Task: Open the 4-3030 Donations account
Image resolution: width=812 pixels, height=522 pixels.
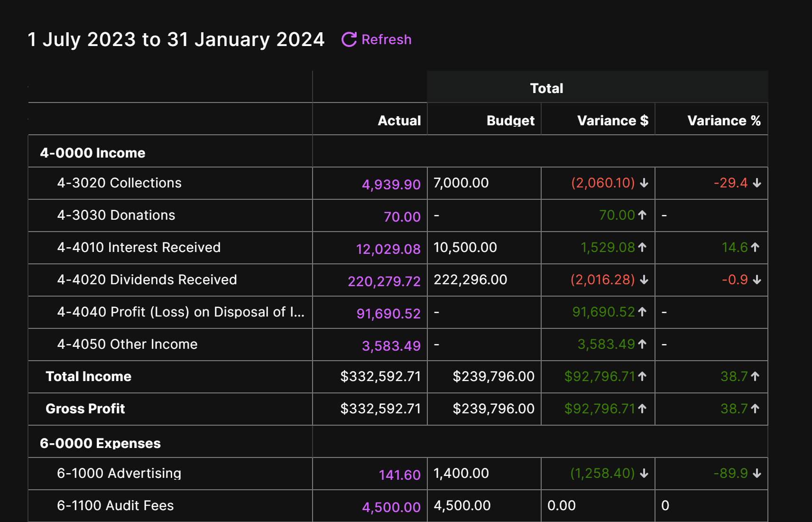Action: [x=116, y=215]
